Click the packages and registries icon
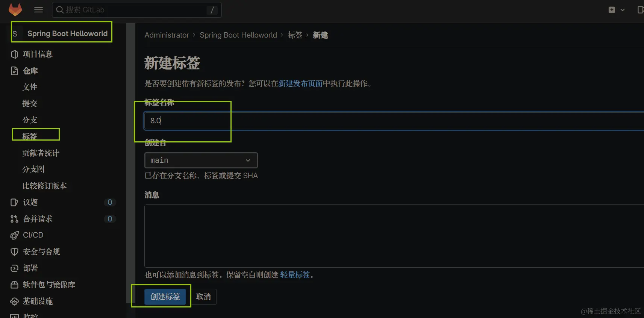644x318 pixels. point(14,285)
